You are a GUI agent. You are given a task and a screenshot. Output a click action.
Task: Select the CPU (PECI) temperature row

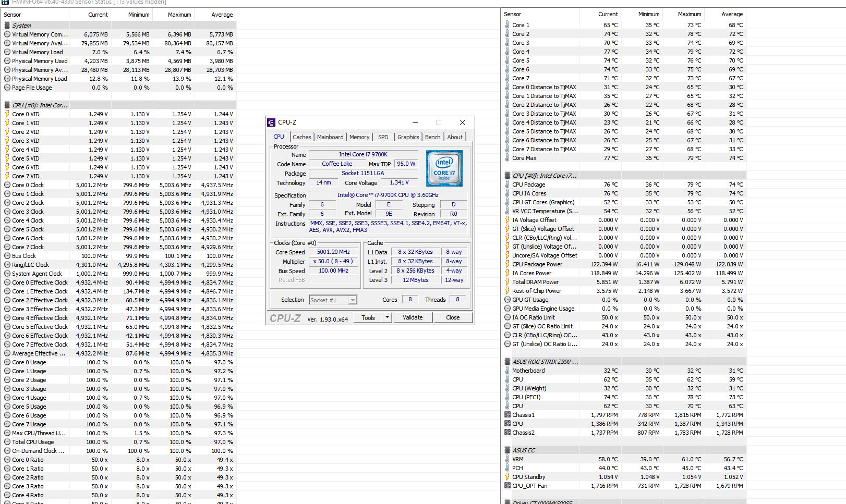point(624,397)
